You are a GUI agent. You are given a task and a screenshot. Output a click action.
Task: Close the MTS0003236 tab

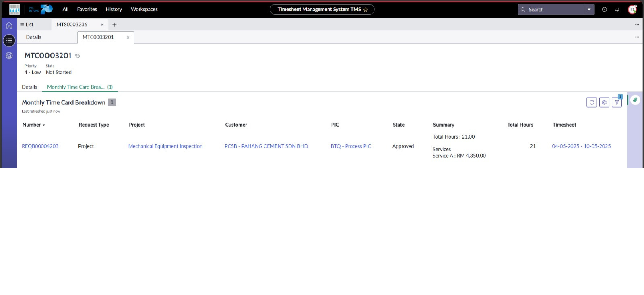(102, 25)
